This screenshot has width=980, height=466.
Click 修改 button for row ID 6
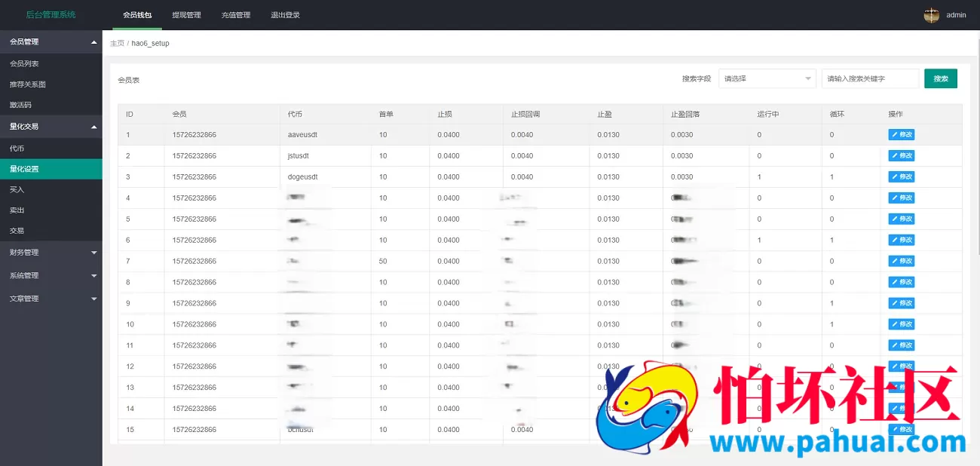tap(901, 241)
